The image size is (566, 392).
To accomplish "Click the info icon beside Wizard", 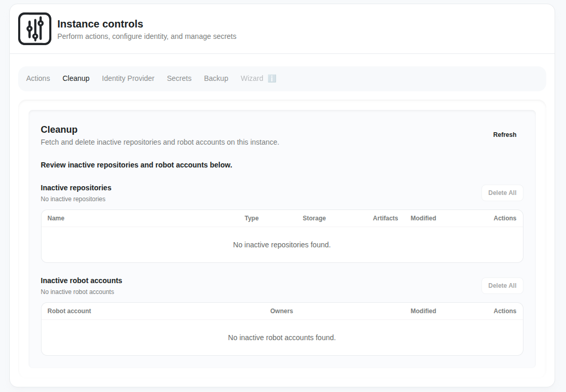I will click(x=272, y=79).
